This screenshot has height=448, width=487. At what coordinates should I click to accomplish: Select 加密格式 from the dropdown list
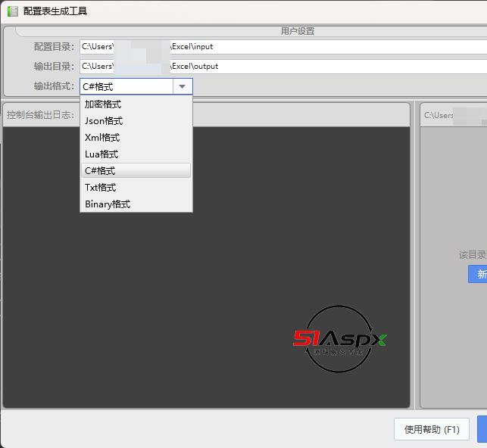[x=103, y=104]
